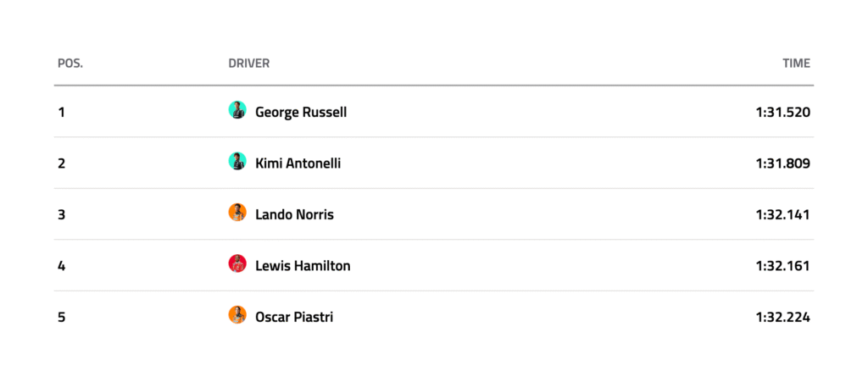Click George Russell's teal avatar icon

click(x=237, y=111)
